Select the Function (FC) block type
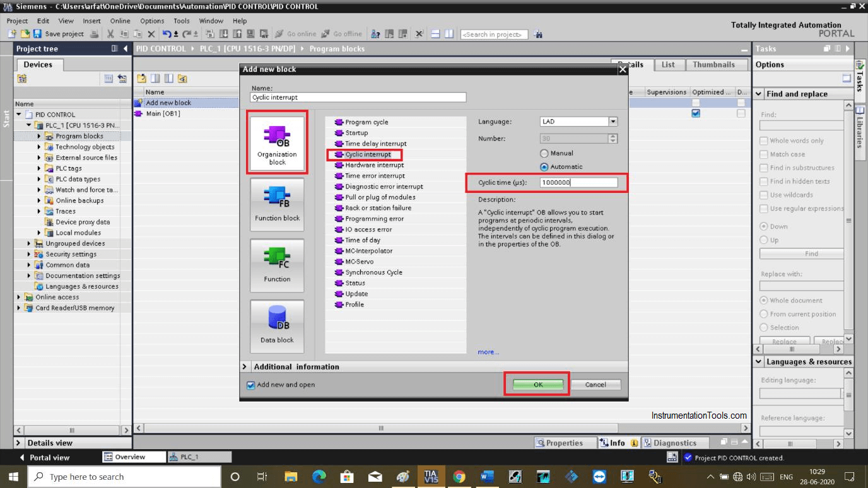868x488 pixels. pos(277,265)
